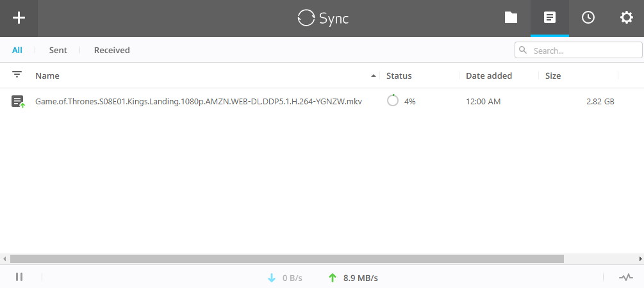Switch to the All tab
644x288 pixels.
[17, 50]
